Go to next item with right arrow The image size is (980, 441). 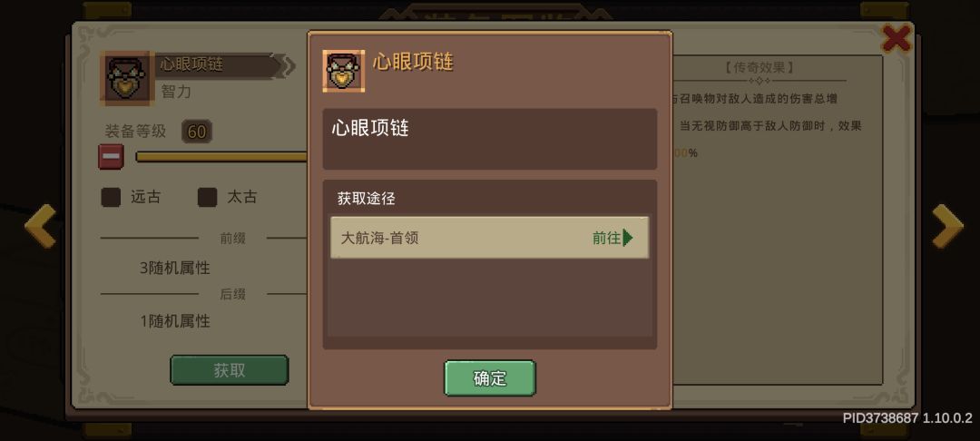point(946,226)
